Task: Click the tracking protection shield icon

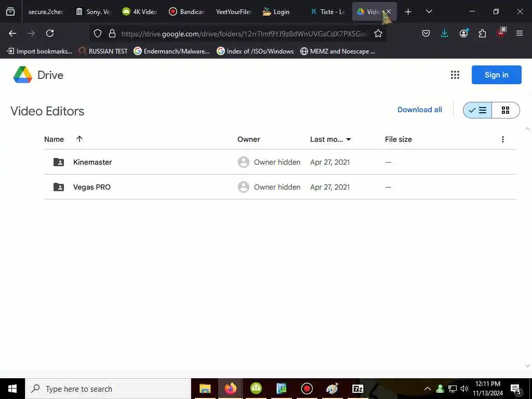Action: pos(98,34)
